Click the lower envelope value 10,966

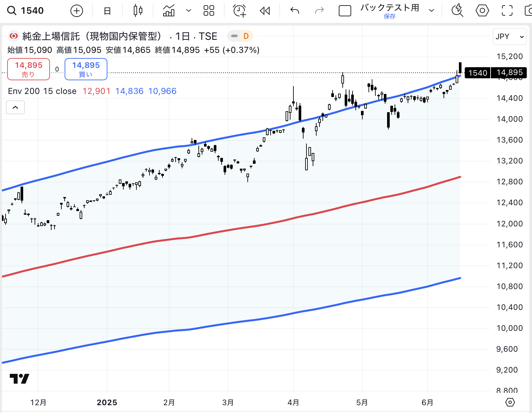point(162,91)
